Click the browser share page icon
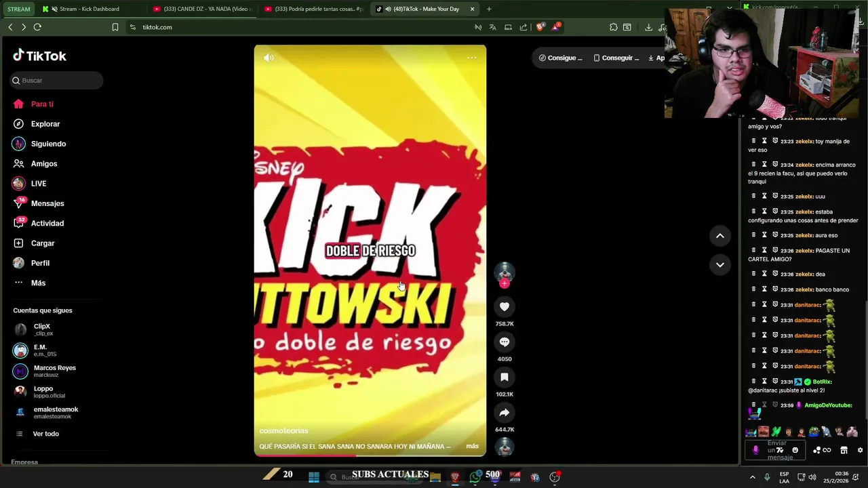 point(524,27)
